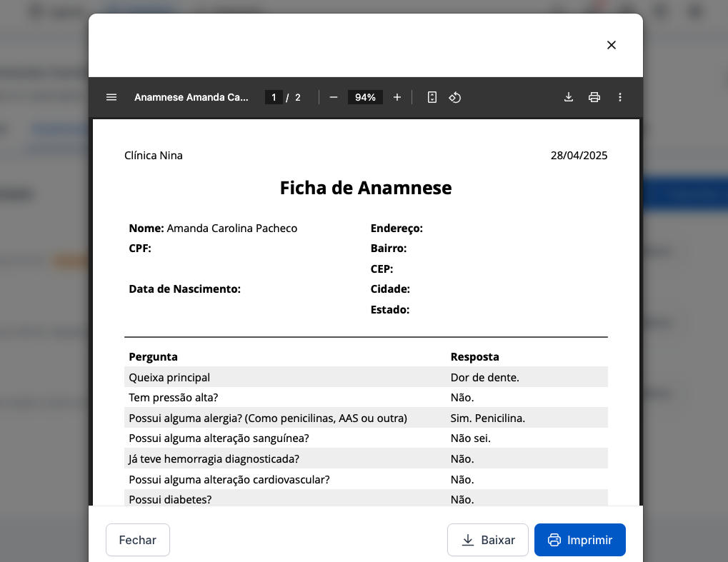Click the current page number field

(274, 97)
